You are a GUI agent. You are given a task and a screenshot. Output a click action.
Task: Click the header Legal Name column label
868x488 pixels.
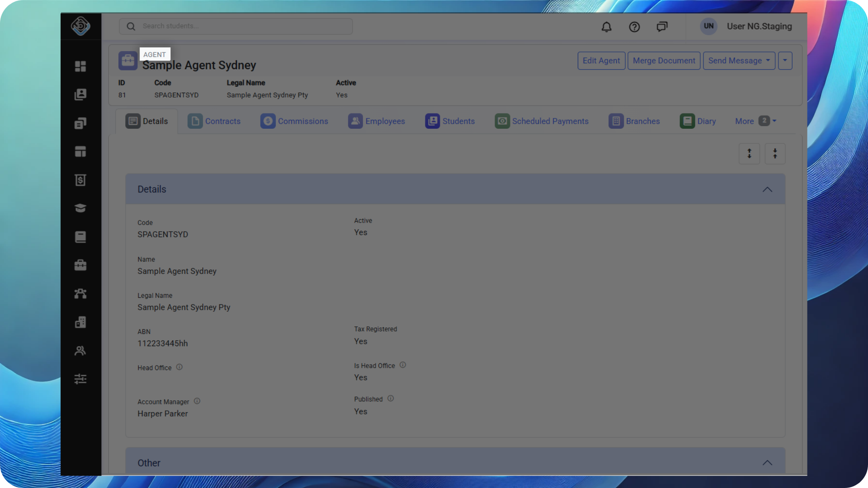point(246,83)
